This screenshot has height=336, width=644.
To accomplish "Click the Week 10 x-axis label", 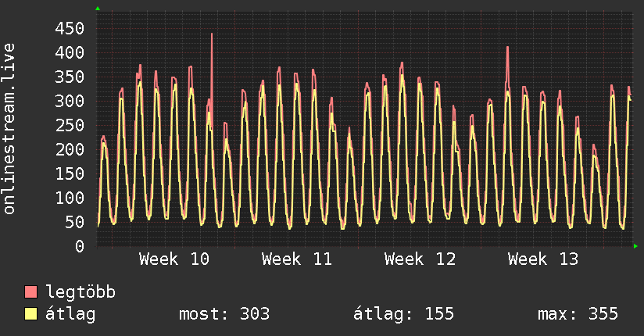I will coord(174,259).
